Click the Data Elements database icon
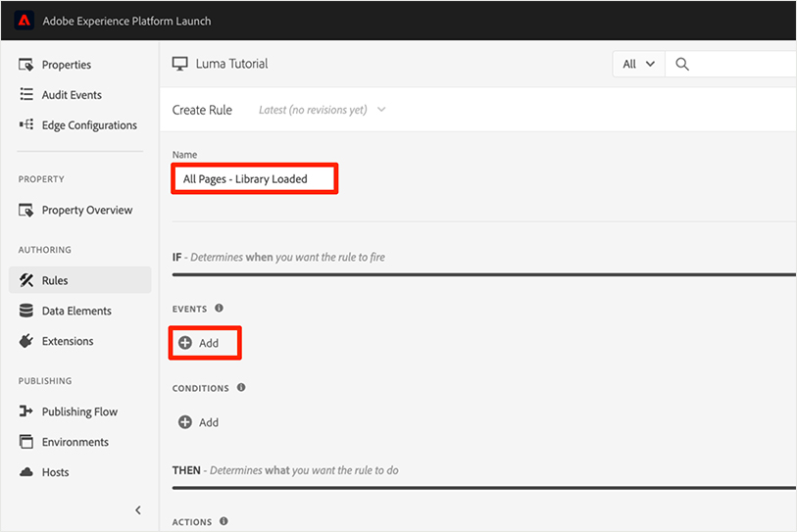797x532 pixels. (x=25, y=311)
